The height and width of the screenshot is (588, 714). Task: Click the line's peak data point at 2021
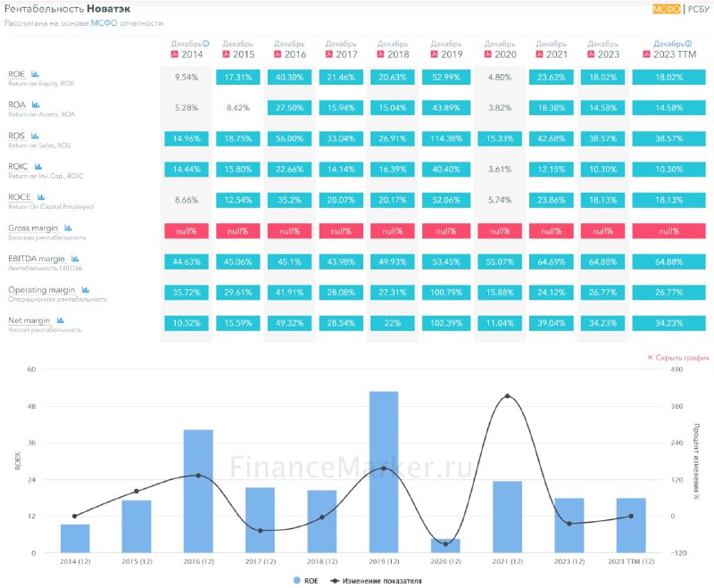click(507, 396)
